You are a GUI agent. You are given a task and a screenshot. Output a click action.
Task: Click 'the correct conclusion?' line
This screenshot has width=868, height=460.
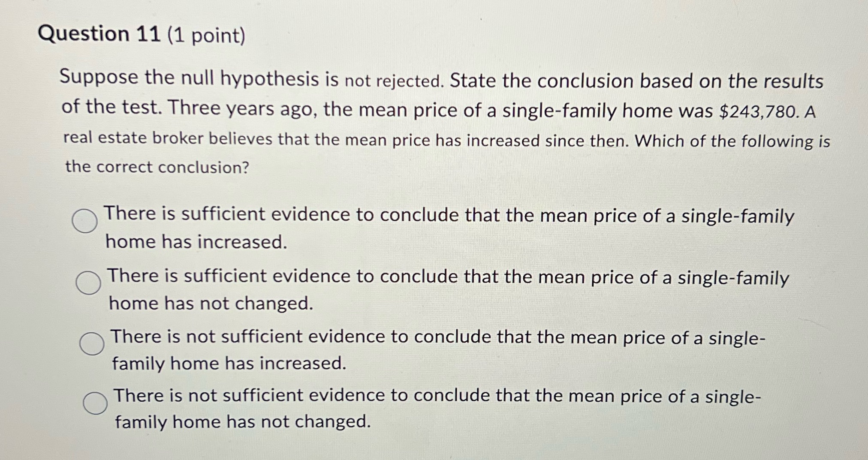click(x=157, y=167)
